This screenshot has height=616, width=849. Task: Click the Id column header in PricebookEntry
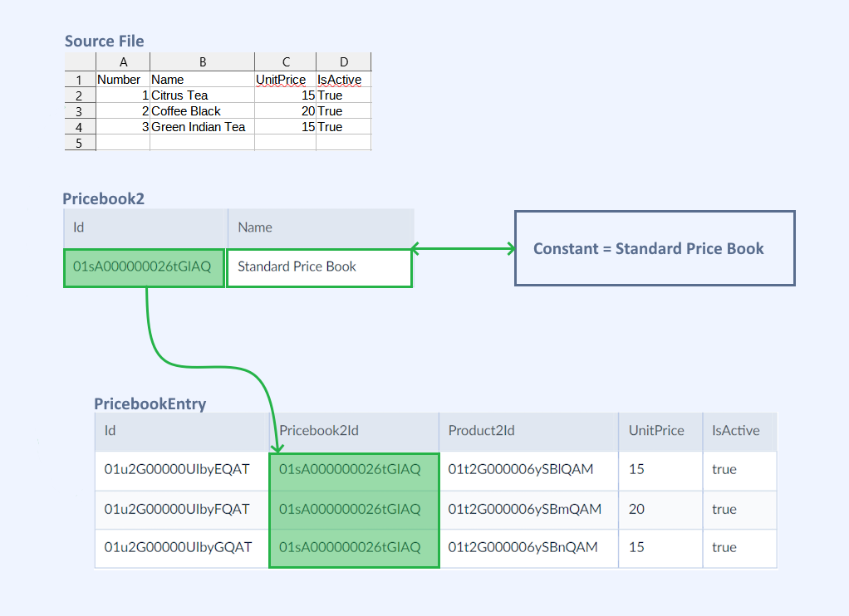coord(182,432)
